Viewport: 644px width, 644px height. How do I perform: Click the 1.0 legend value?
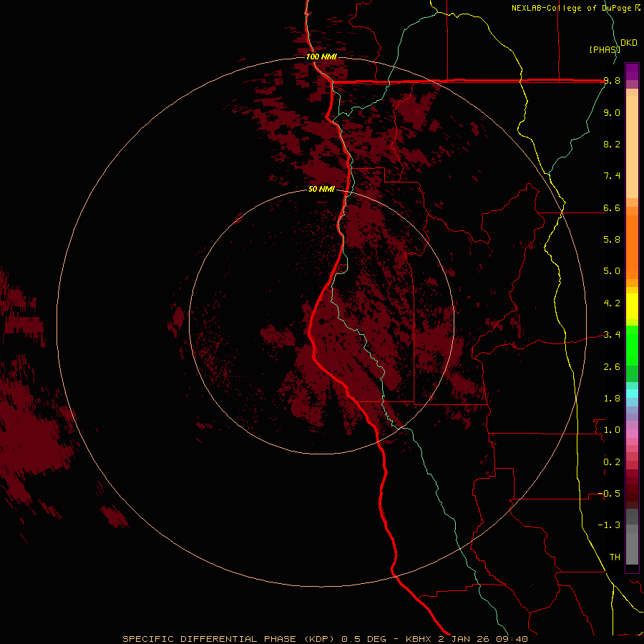coord(612,430)
